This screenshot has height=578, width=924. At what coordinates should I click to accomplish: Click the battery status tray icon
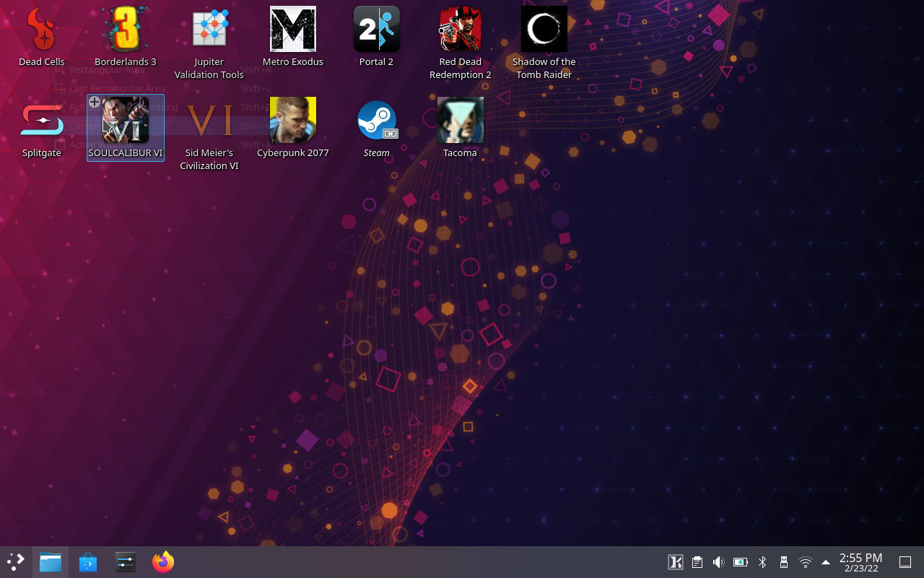740,562
